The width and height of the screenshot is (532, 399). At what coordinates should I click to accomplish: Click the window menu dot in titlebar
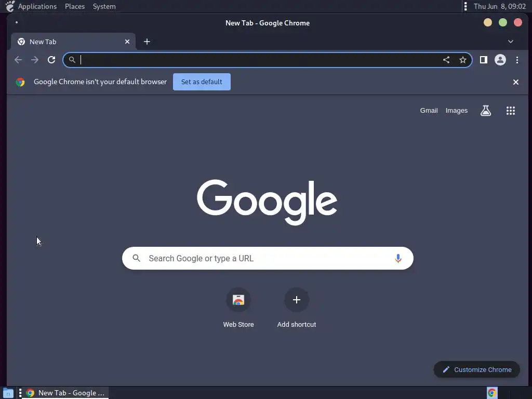click(17, 23)
